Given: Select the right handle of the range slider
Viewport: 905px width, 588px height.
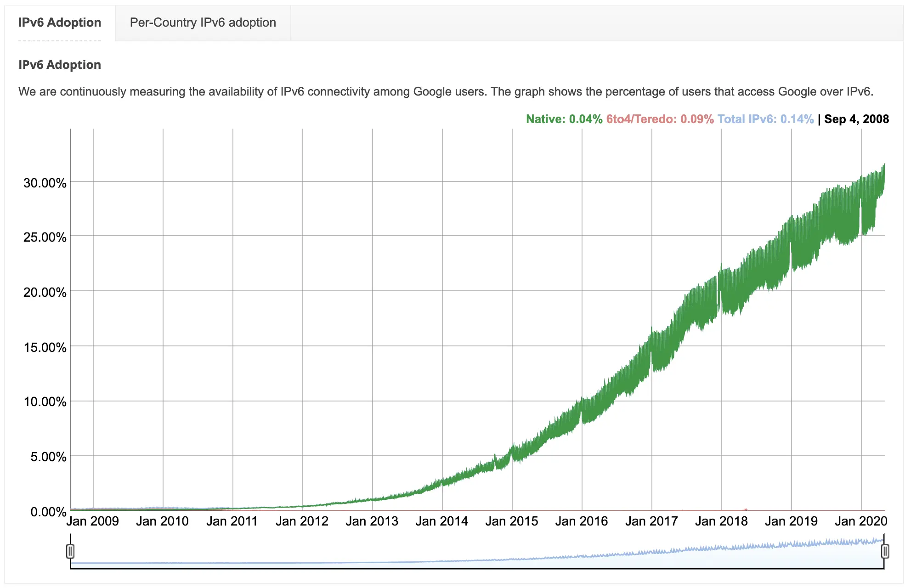Looking at the screenshot, I should [885, 550].
